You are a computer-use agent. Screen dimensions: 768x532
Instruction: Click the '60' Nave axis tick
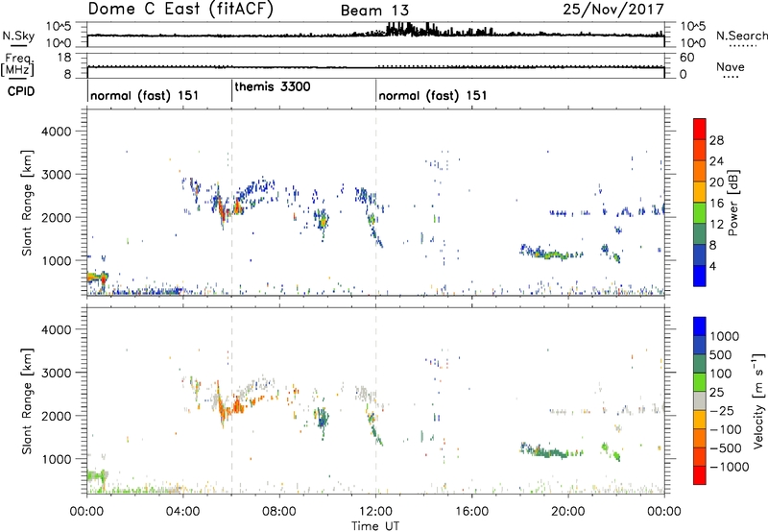[686, 58]
